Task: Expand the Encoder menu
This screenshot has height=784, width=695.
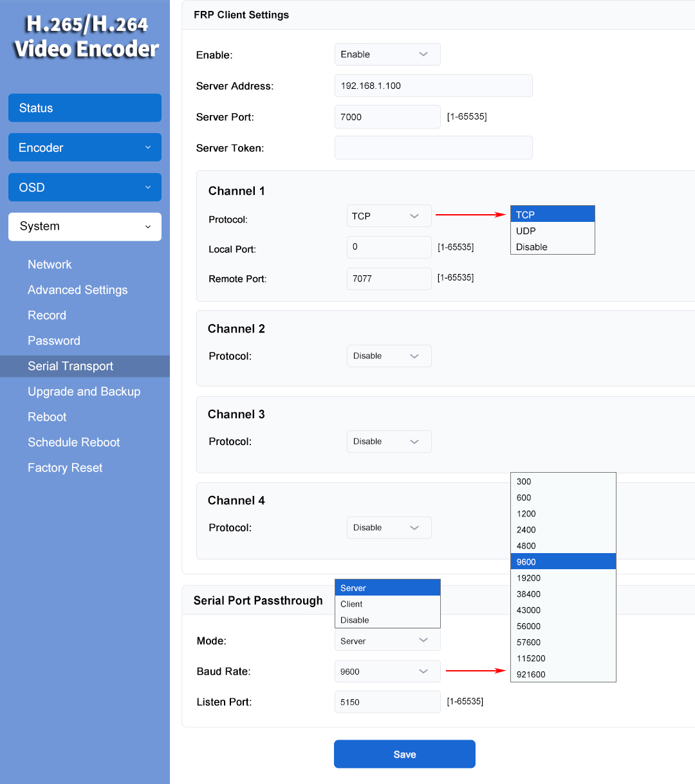Action: pos(85,147)
